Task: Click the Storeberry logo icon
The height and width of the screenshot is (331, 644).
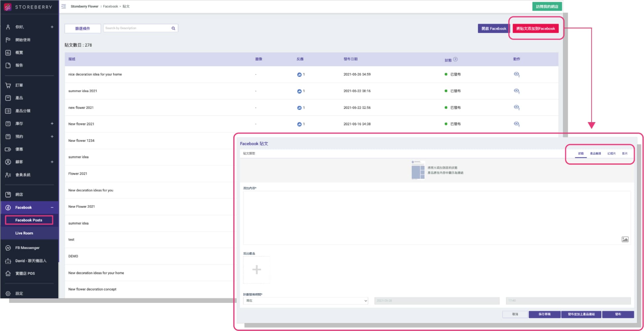Action: 8,7
